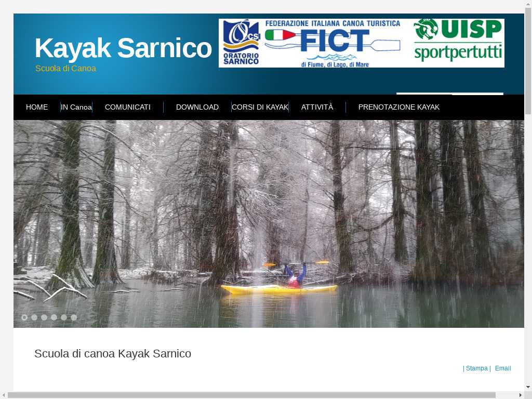Image resolution: width=532 pixels, height=399 pixels.
Task: Select the third slideshow dot indicator
Action: [44, 317]
